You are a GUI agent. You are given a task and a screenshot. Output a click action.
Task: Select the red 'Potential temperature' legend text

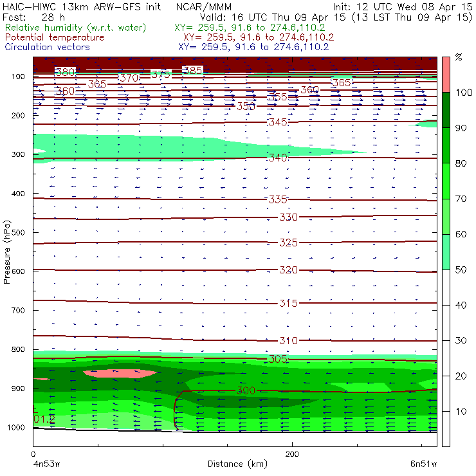pyautogui.click(x=55, y=37)
